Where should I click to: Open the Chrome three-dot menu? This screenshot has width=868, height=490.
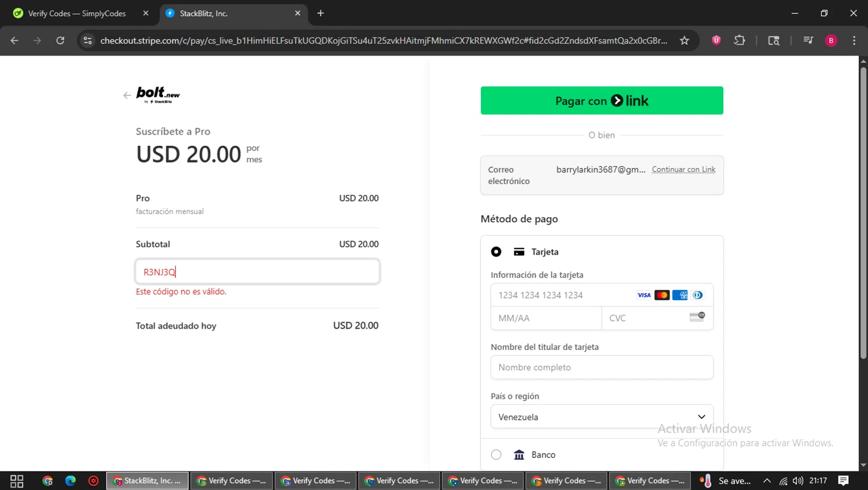(854, 40)
